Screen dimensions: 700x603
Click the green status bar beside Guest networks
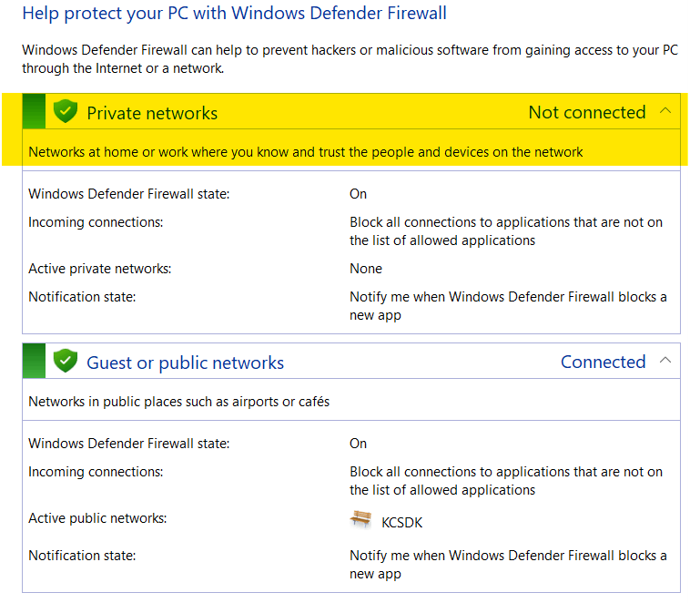click(34, 362)
